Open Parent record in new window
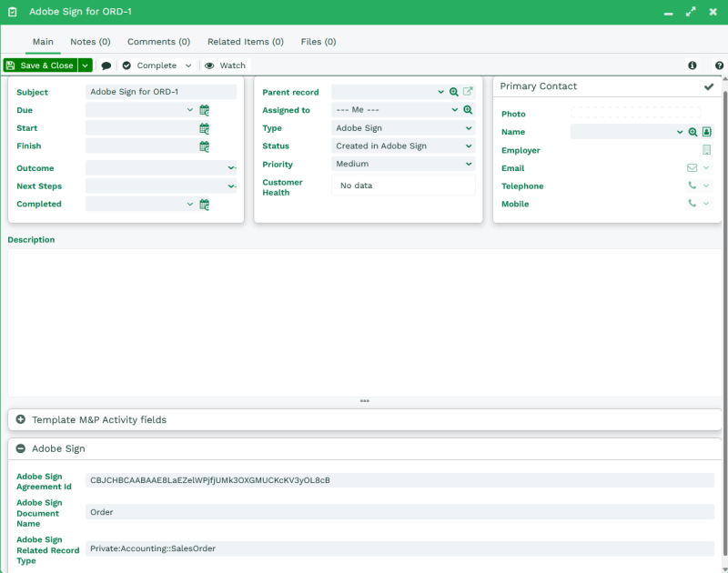This screenshot has height=573, width=728. (x=468, y=91)
